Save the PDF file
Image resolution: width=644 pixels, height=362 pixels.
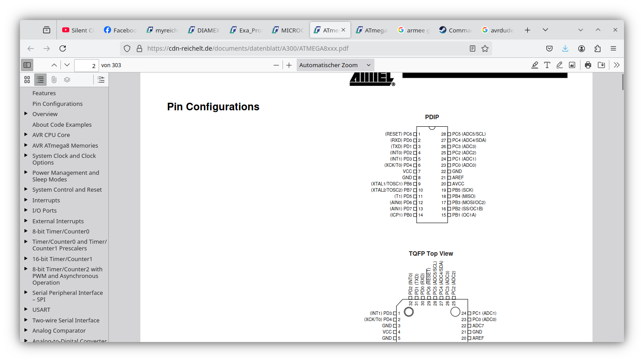[601, 65]
